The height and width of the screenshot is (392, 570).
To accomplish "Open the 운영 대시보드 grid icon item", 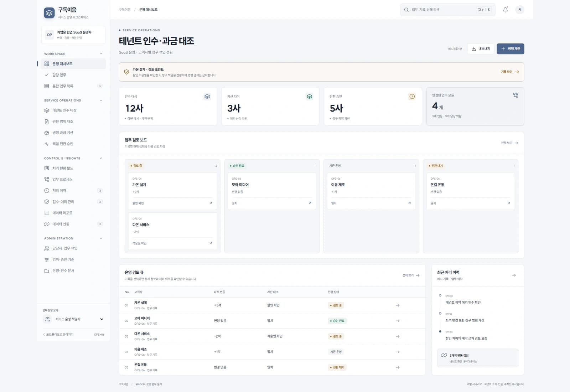I will tap(47, 64).
